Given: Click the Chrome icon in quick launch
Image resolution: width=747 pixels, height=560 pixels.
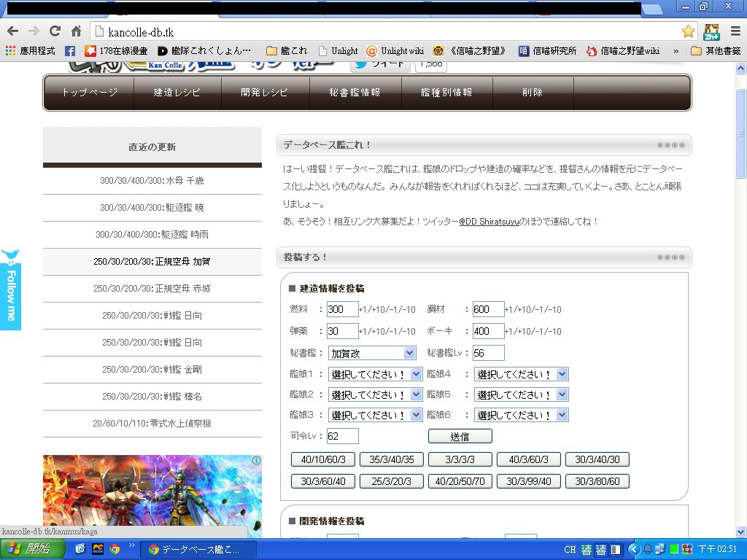Looking at the screenshot, I should point(115,549).
